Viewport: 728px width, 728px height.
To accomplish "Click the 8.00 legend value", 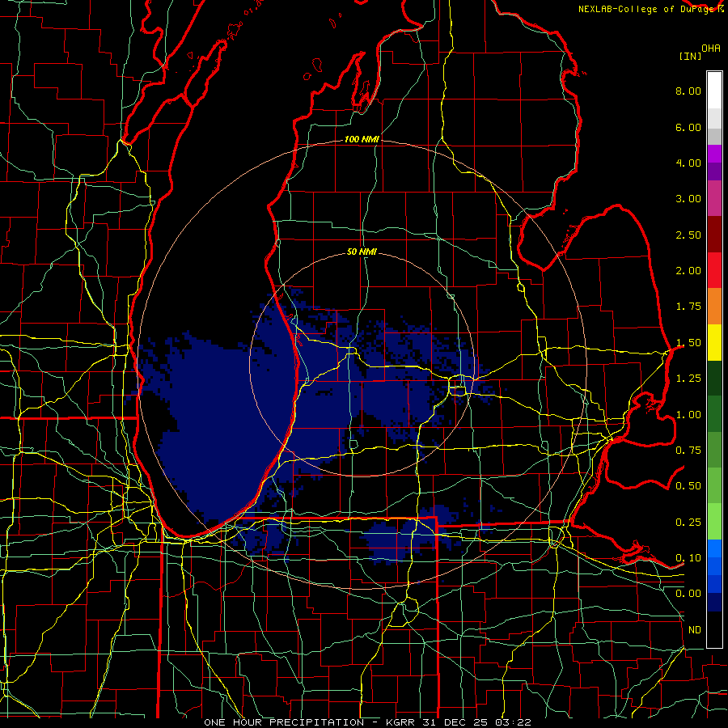I will pos(688,91).
